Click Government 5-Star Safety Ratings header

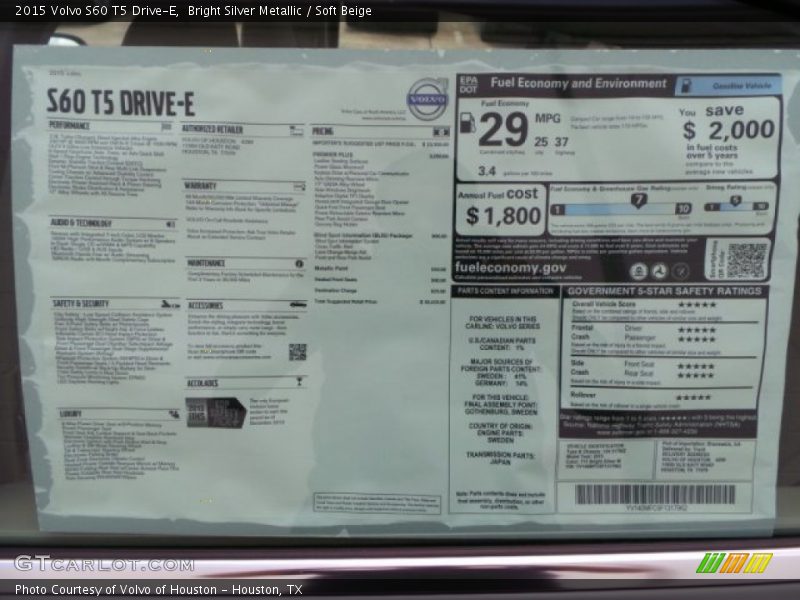click(664, 291)
